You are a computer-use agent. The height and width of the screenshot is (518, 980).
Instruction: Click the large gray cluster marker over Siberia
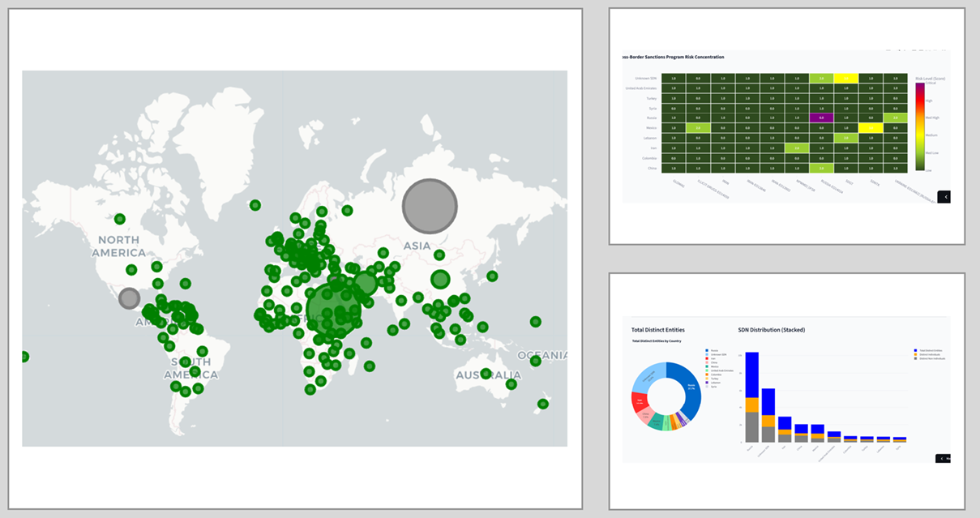click(x=429, y=205)
